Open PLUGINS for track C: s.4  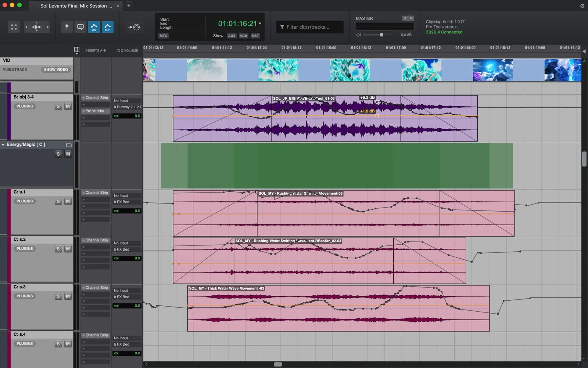pos(25,343)
